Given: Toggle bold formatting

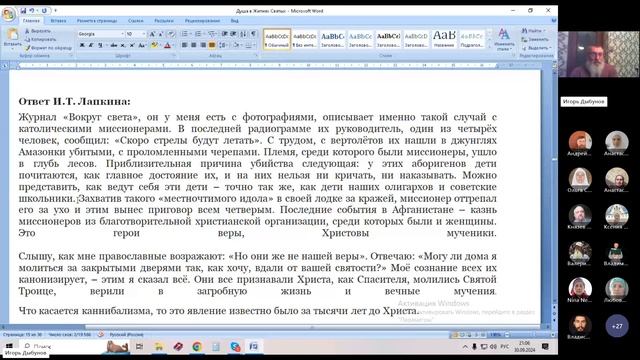Looking at the screenshot, I should pyautogui.click(x=82, y=45).
